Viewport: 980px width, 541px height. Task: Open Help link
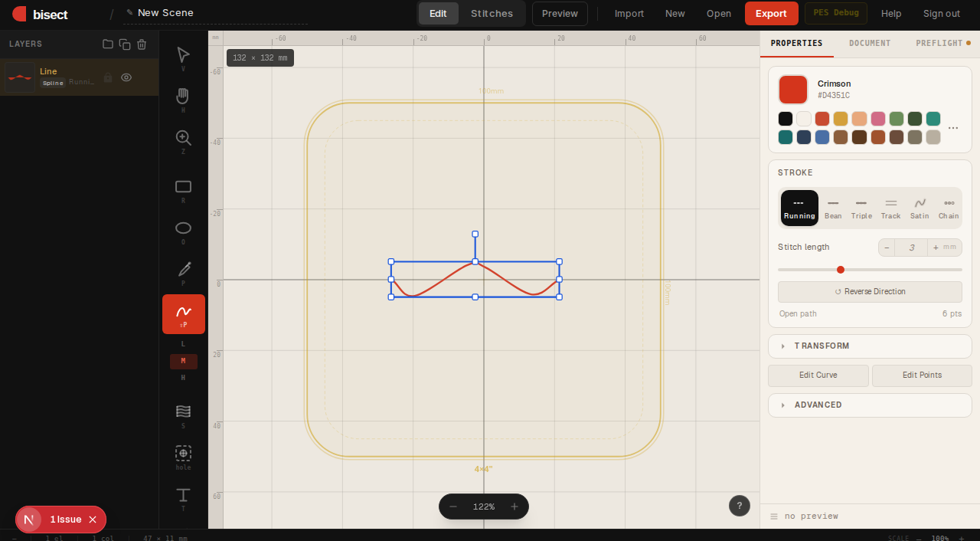[x=891, y=14]
